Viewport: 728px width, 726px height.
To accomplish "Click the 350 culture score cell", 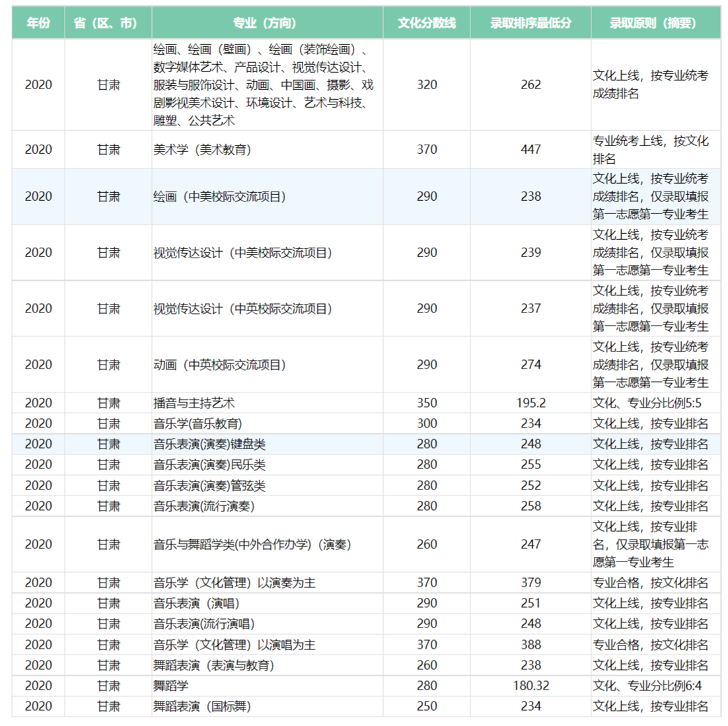I will tap(427, 403).
